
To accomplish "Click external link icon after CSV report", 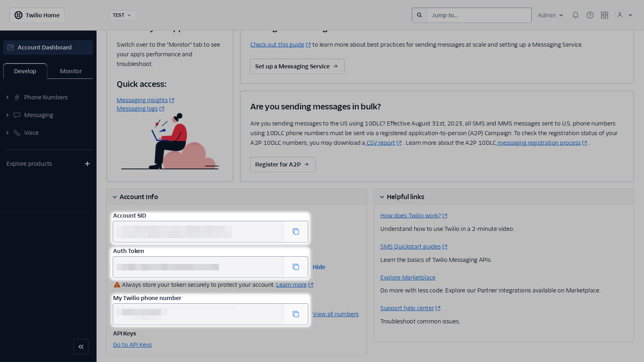I will (399, 143).
